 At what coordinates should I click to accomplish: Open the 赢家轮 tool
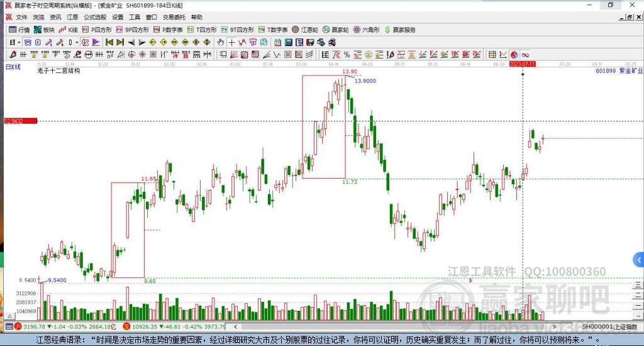pos(336,30)
